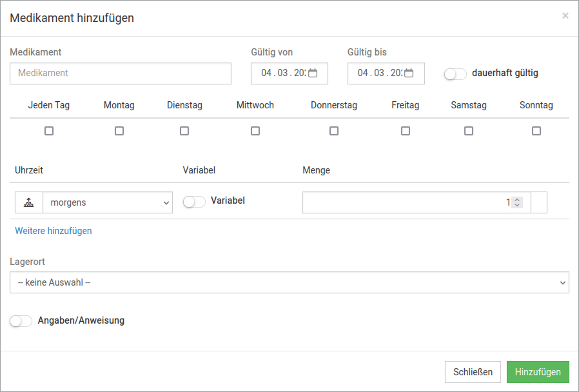
Task: Select the Mittwoch checkbox
Action: (x=255, y=131)
